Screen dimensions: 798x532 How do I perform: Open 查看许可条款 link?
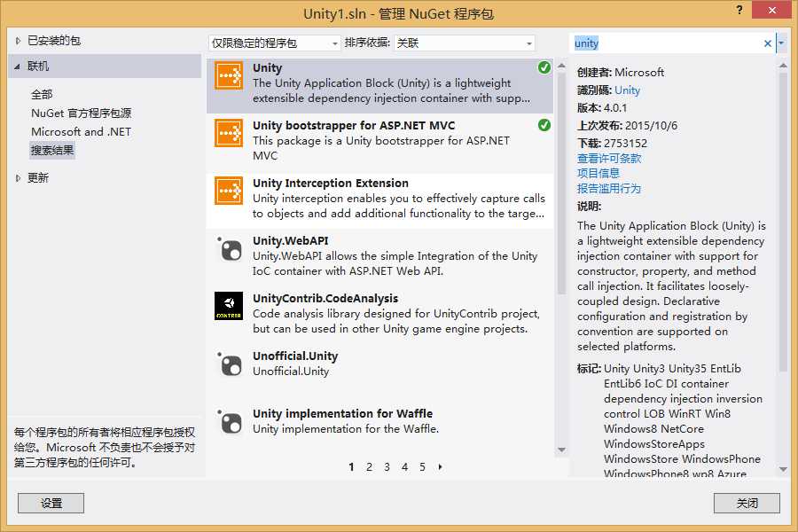click(x=609, y=159)
